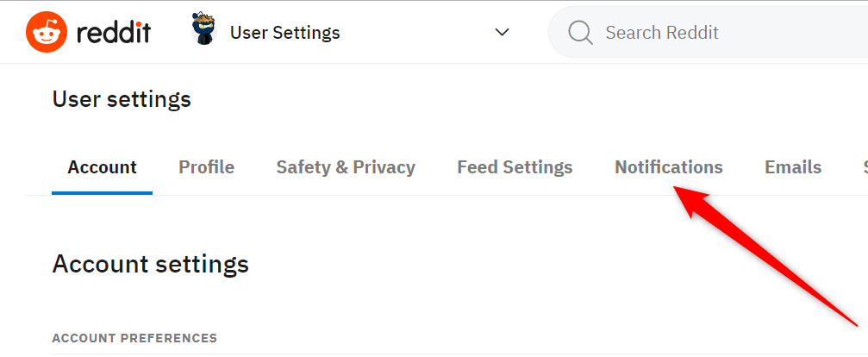Click the user avatar beside User Settings

pos(203,30)
